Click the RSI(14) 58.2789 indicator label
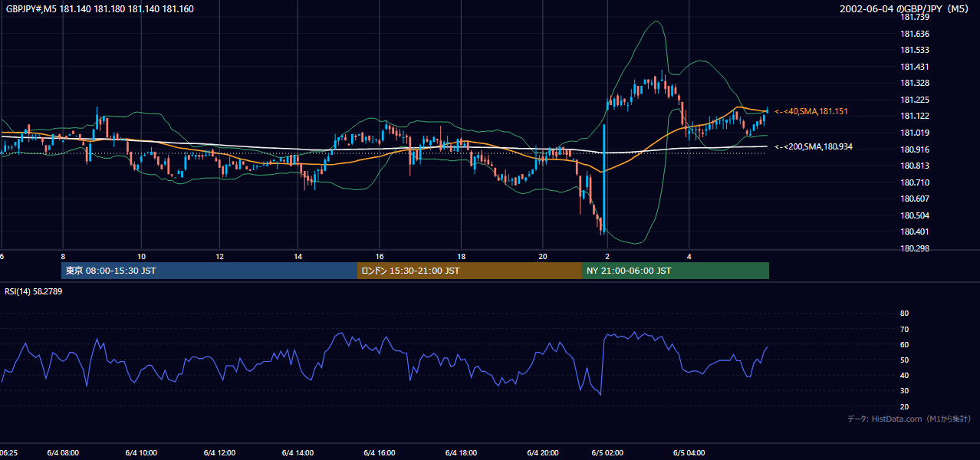980x460 pixels. coord(34,291)
